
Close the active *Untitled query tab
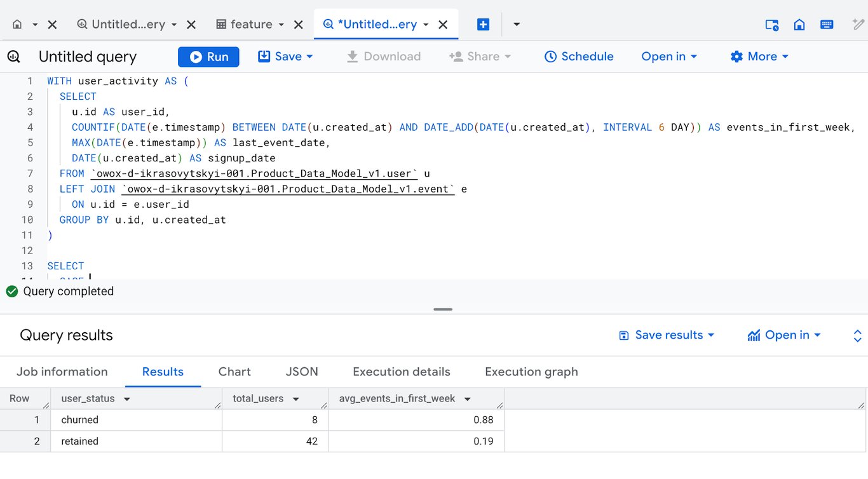pos(444,25)
